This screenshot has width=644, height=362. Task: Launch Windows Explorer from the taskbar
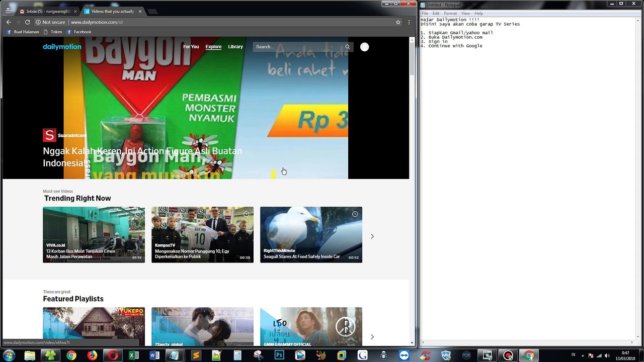[x=30, y=355]
